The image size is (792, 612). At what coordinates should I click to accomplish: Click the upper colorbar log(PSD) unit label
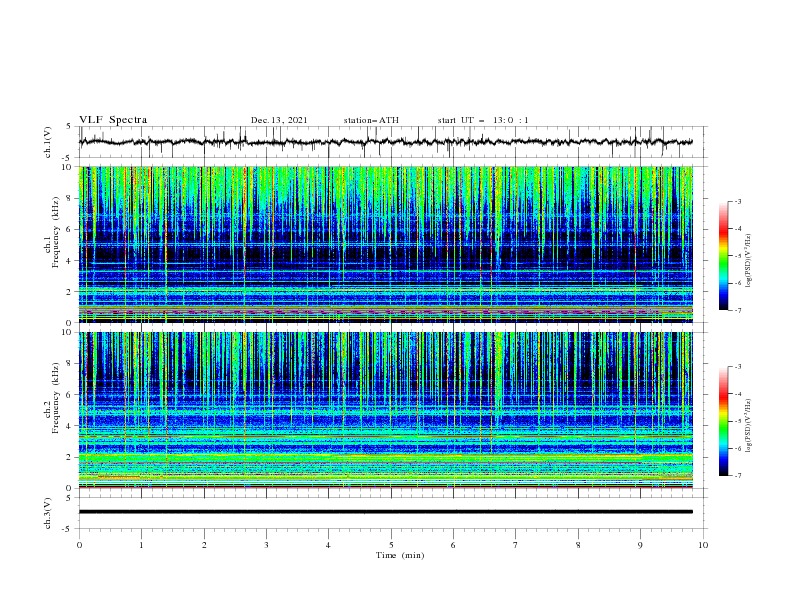click(749, 261)
